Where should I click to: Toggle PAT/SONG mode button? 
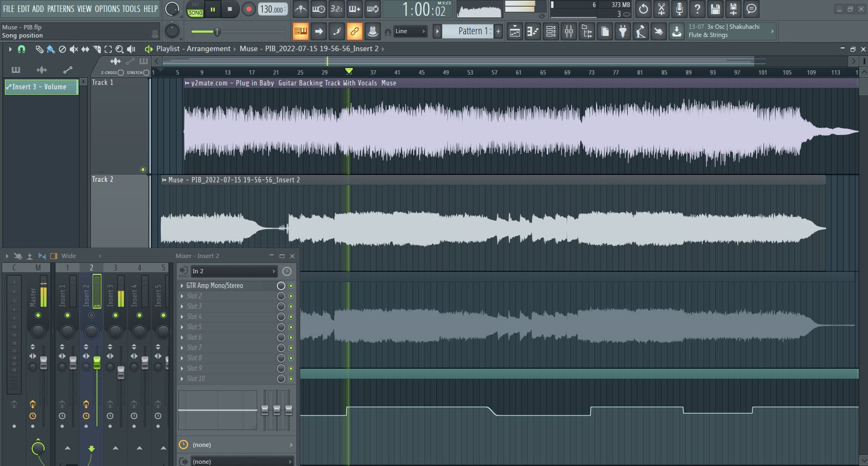(195, 9)
